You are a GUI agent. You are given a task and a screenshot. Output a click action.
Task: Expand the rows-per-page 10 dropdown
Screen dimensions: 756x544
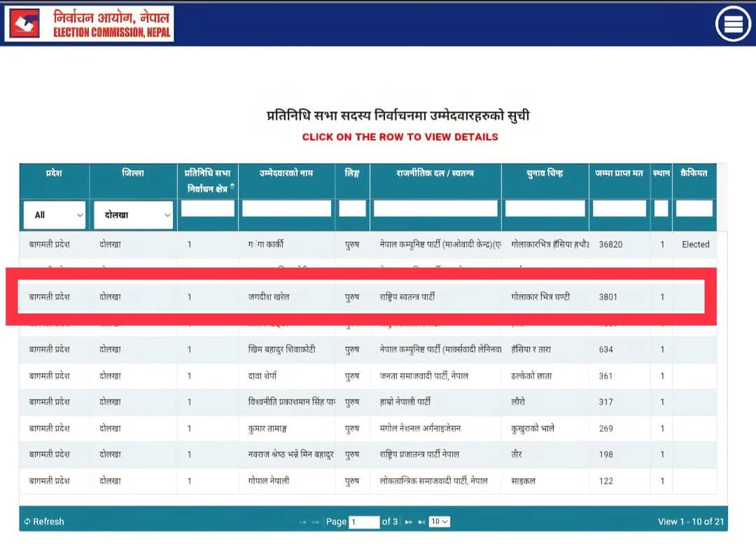[440, 522]
